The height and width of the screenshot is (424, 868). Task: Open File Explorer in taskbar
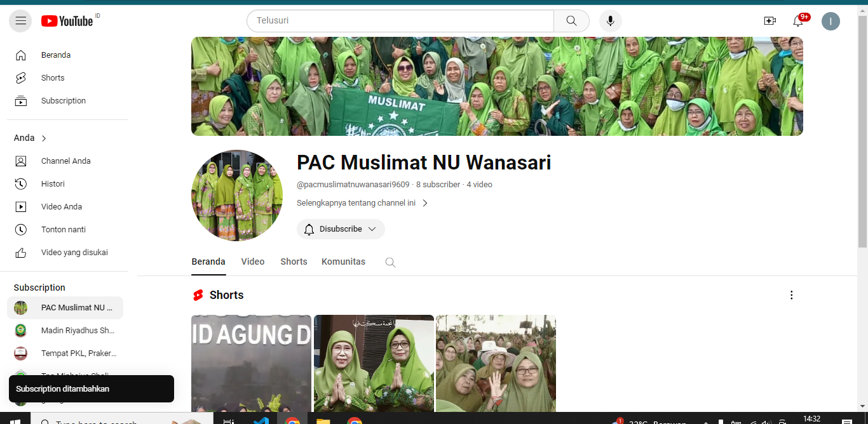tap(323, 420)
